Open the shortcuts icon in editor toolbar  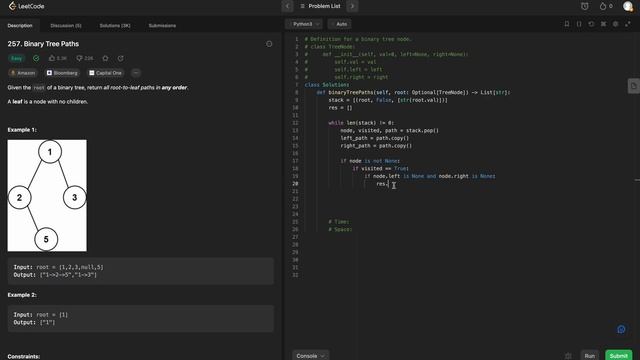[603, 24]
